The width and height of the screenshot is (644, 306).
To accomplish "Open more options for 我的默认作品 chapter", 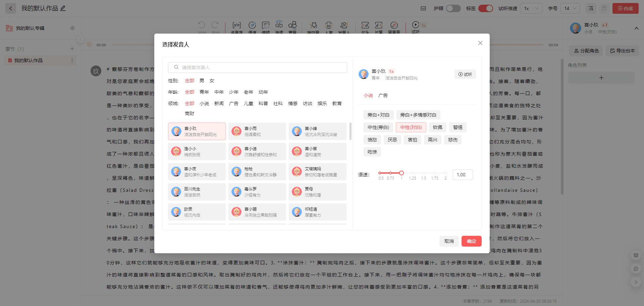I will (x=72, y=60).
